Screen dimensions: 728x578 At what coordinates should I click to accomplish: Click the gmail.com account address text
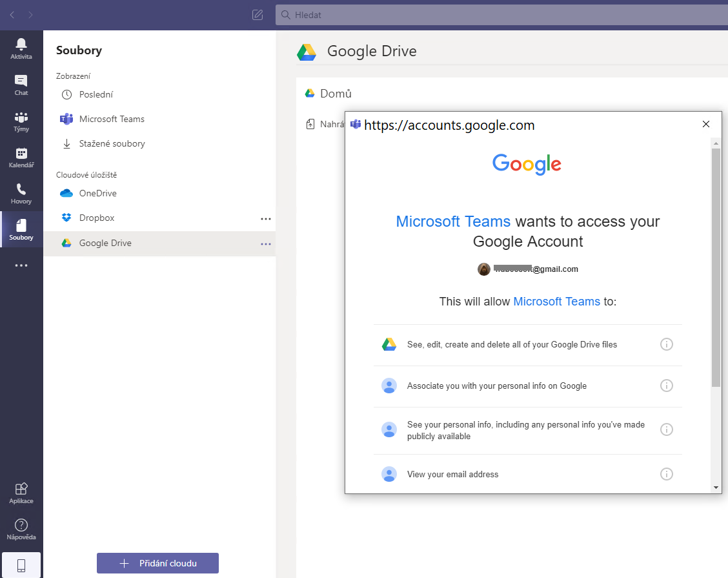pyautogui.click(x=536, y=269)
